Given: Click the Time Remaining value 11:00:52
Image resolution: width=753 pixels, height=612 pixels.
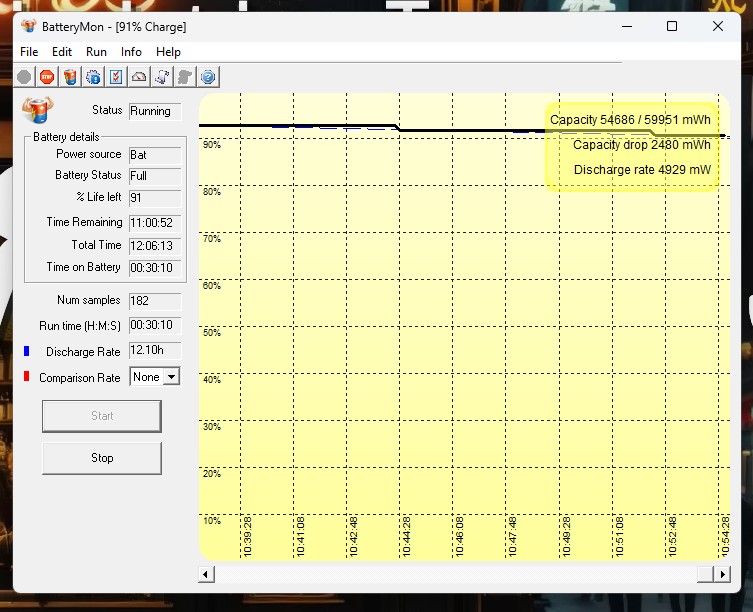Looking at the screenshot, I should pos(155,223).
